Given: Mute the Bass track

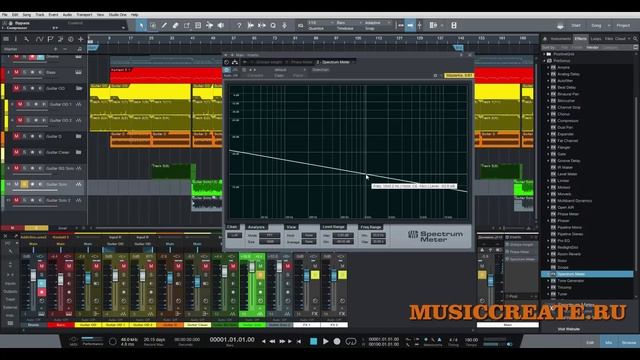Looking at the screenshot, I should click(x=16, y=72).
